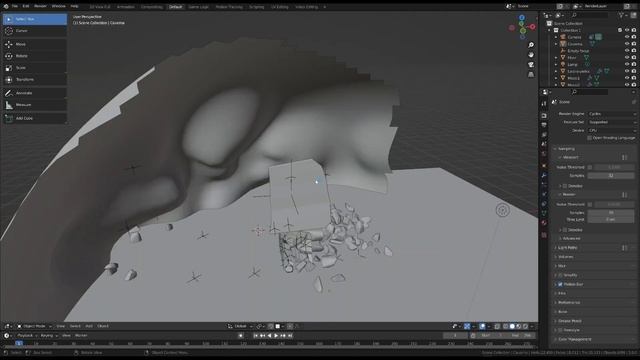Viewport: 640px width, 360px height.
Task: Click the navigation gizmo red X axis
Action: [533, 27]
